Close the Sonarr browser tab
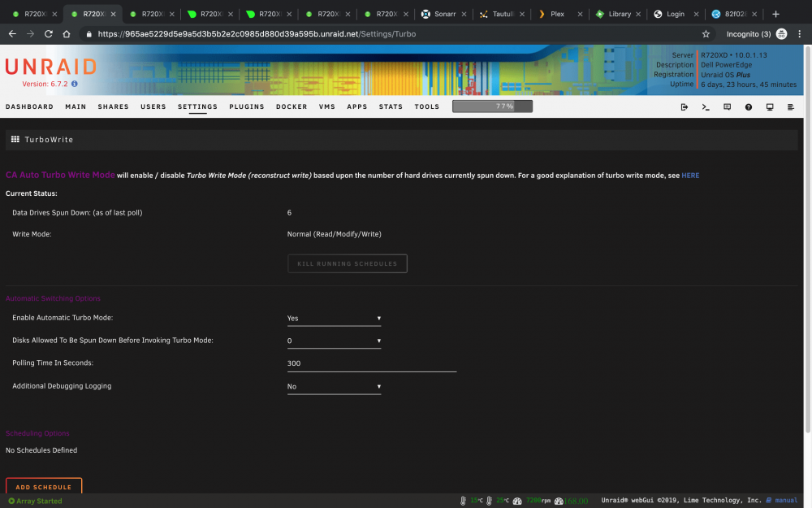812x508 pixels. point(464,14)
